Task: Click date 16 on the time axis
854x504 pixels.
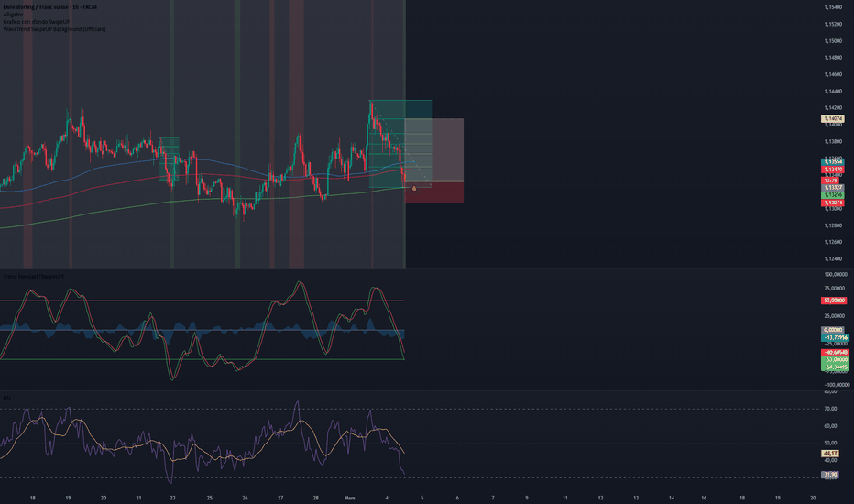Action: [704, 498]
